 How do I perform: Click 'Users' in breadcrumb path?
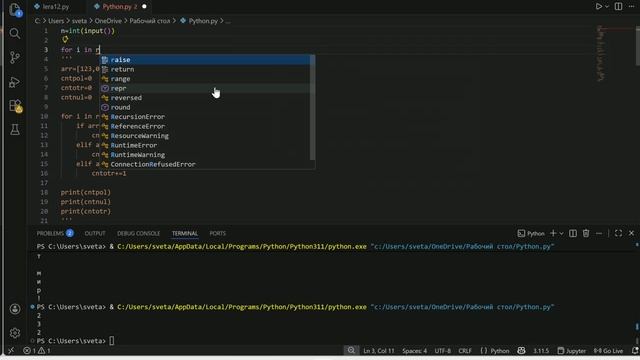tap(56, 21)
